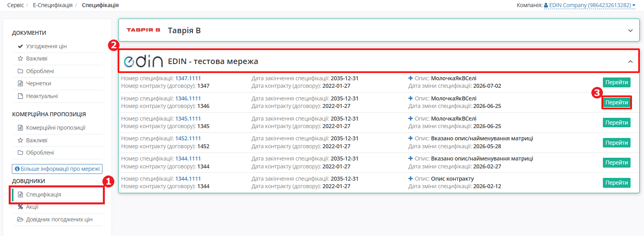Open the EDIN Company dropdown
Viewport: 644px width, 236px height.
[x=590, y=5]
